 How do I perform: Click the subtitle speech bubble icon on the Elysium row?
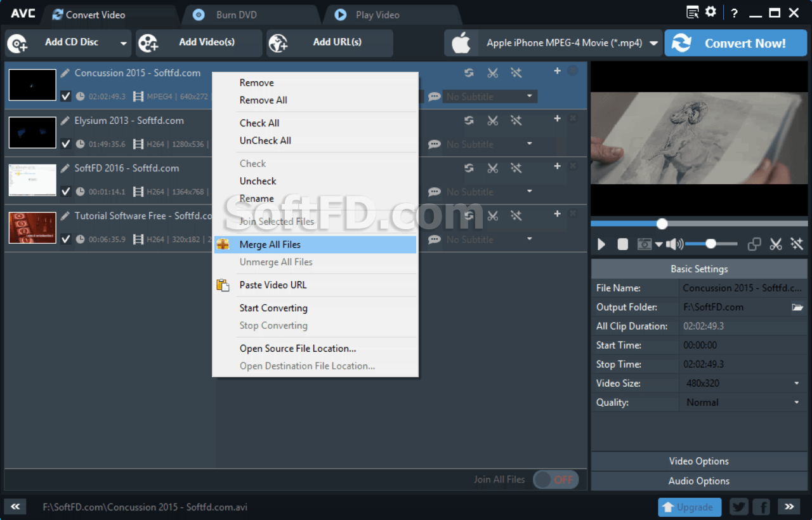435,144
